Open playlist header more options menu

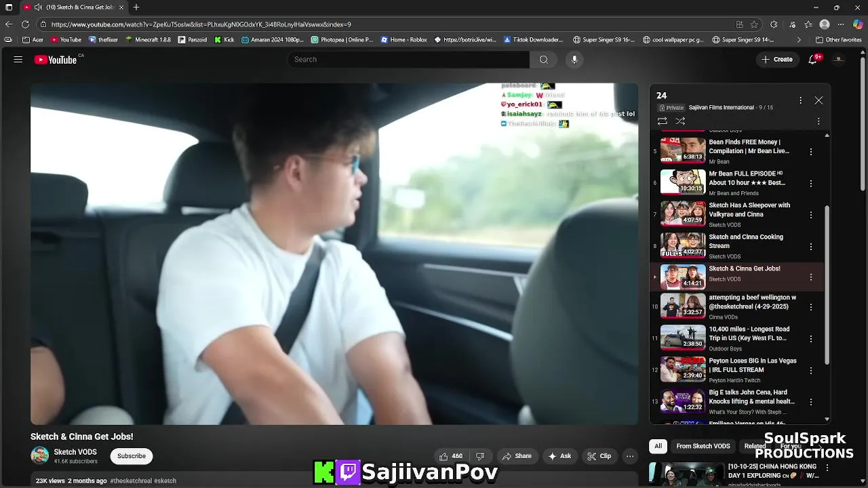click(x=800, y=100)
